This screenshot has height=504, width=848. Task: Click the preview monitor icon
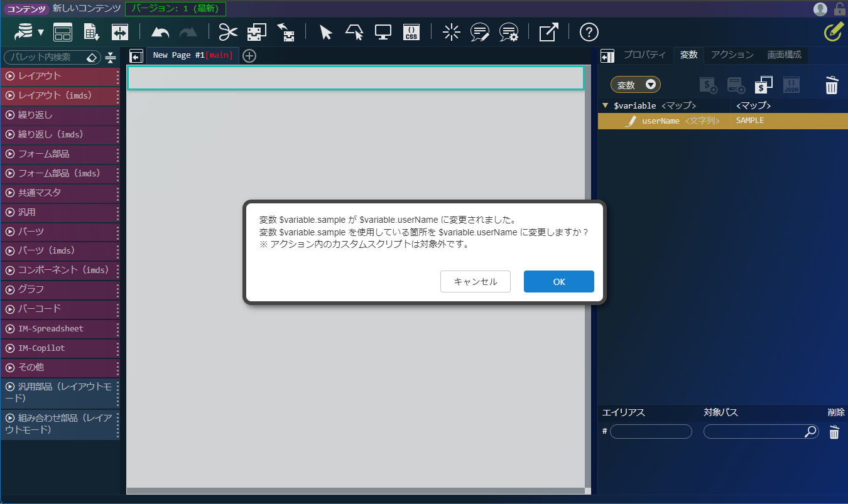383,33
